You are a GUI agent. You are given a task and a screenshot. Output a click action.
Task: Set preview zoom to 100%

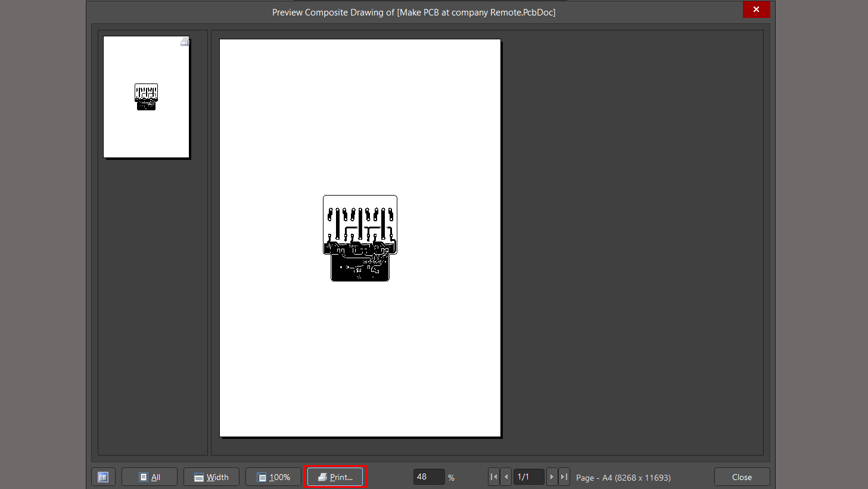click(x=273, y=477)
